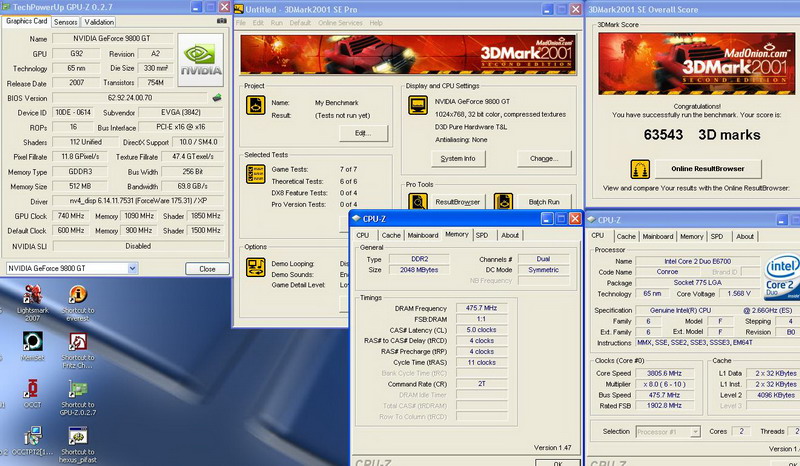Open the Run menu in 3DMark2001
This screenshot has height=466, width=800.
point(277,23)
